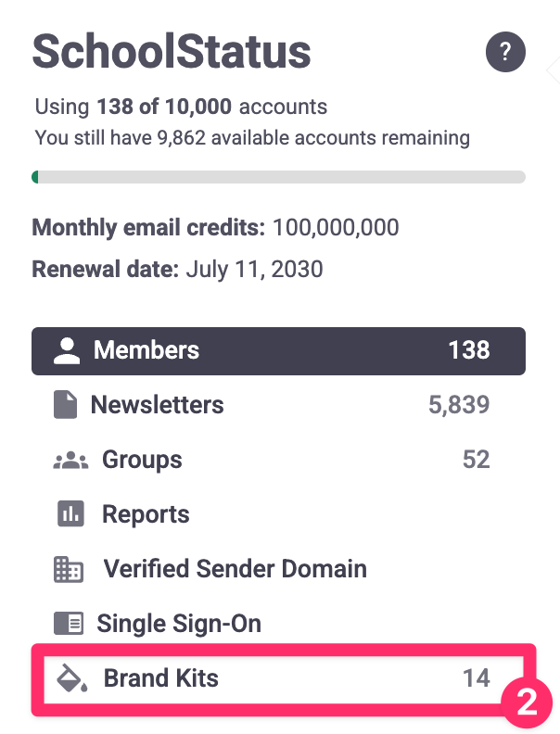560x734 pixels.
Task: Select the Members person icon
Action: pos(66,350)
